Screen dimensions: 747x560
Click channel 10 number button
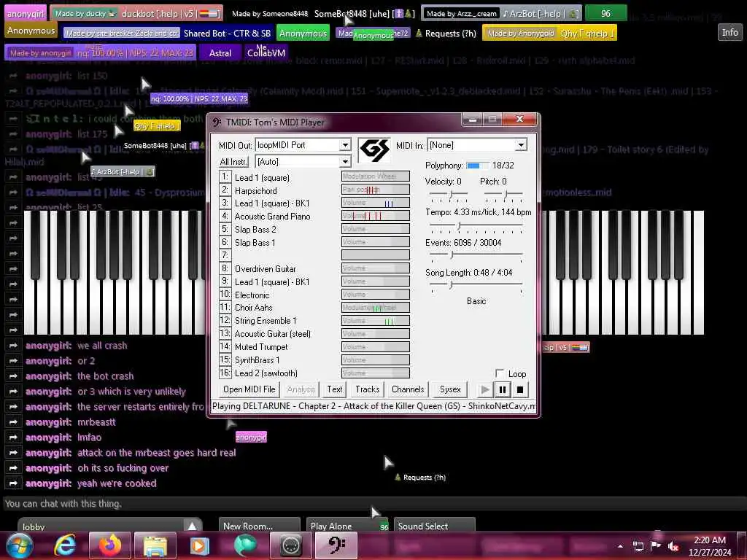(x=225, y=295)
